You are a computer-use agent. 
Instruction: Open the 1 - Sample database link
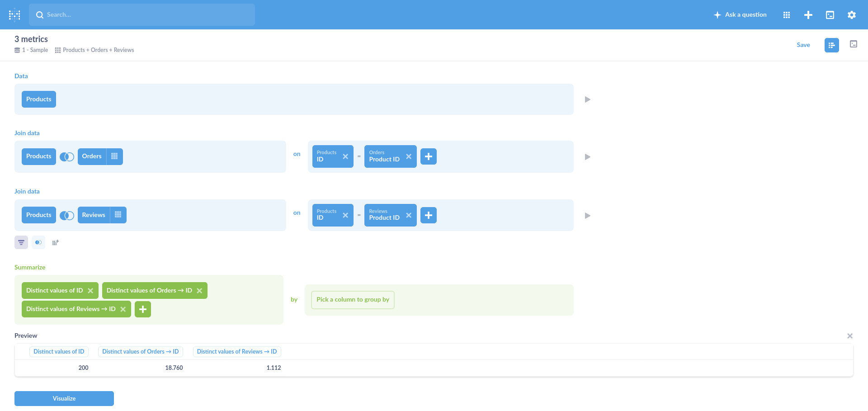pyautogui.click(x=35, y=50)
